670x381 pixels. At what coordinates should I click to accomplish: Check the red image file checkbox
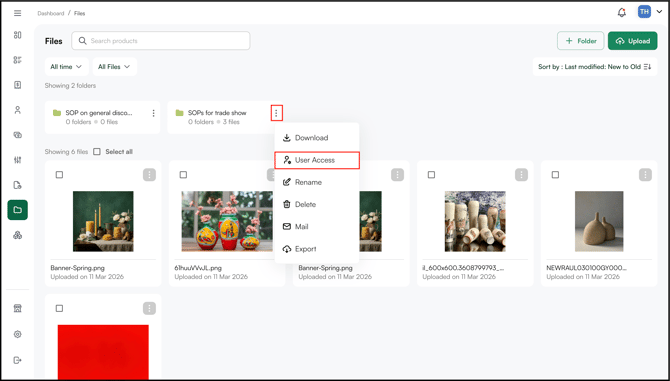(x=59, y=308)
